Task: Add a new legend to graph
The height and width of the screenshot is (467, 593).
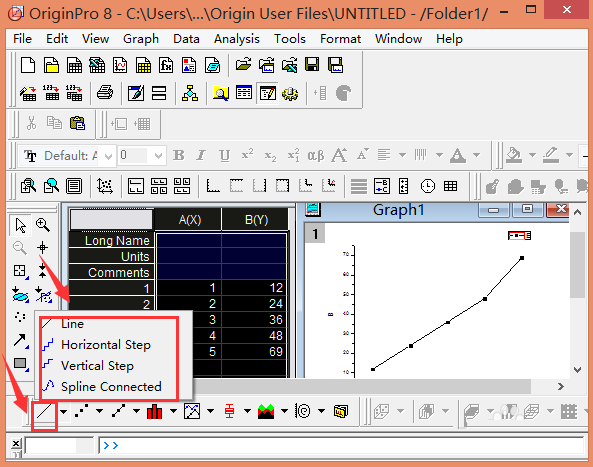Action: (x=382, y=186)
